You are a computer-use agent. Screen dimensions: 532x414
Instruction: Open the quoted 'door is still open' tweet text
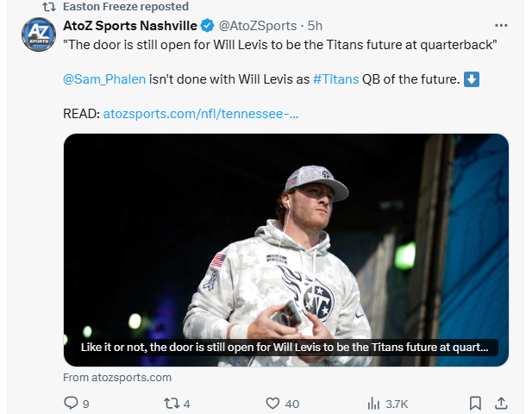[x=285, y=45]
